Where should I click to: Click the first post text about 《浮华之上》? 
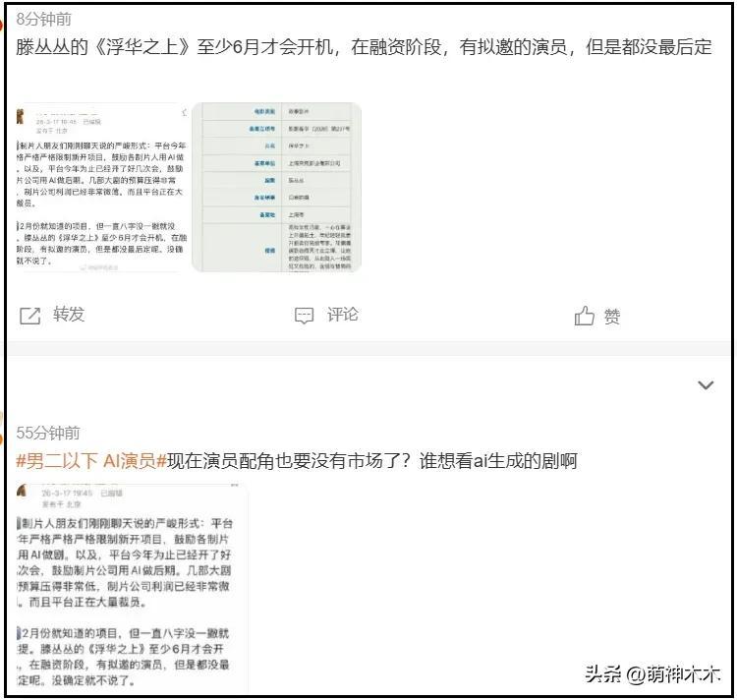point(364,47)
